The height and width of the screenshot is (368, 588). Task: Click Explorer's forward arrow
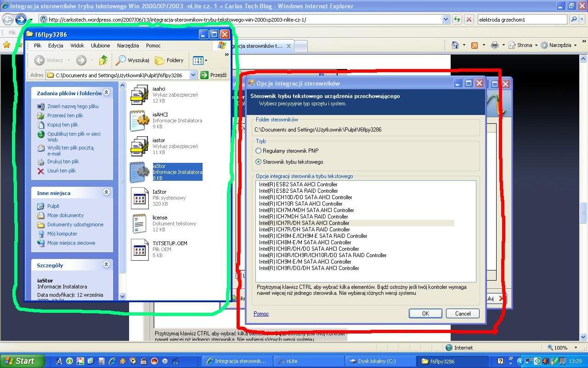click(x=81, y=60)
